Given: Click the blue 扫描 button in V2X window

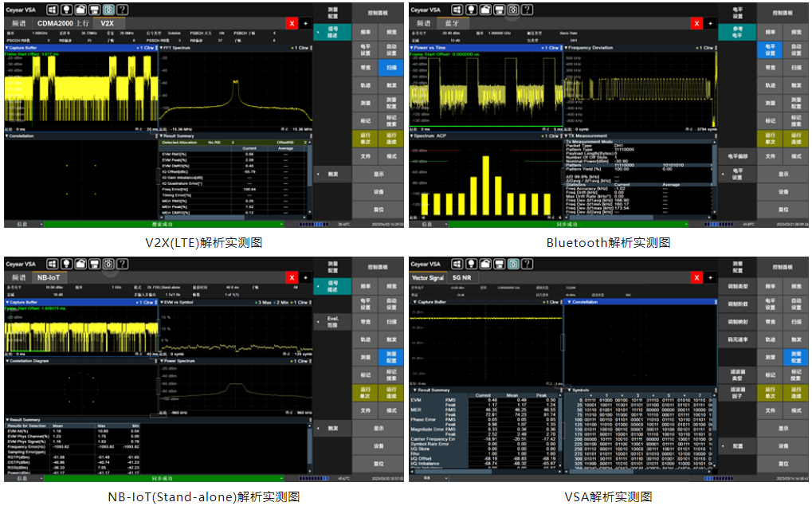Looking at the screenshot, I should (391, 67).
